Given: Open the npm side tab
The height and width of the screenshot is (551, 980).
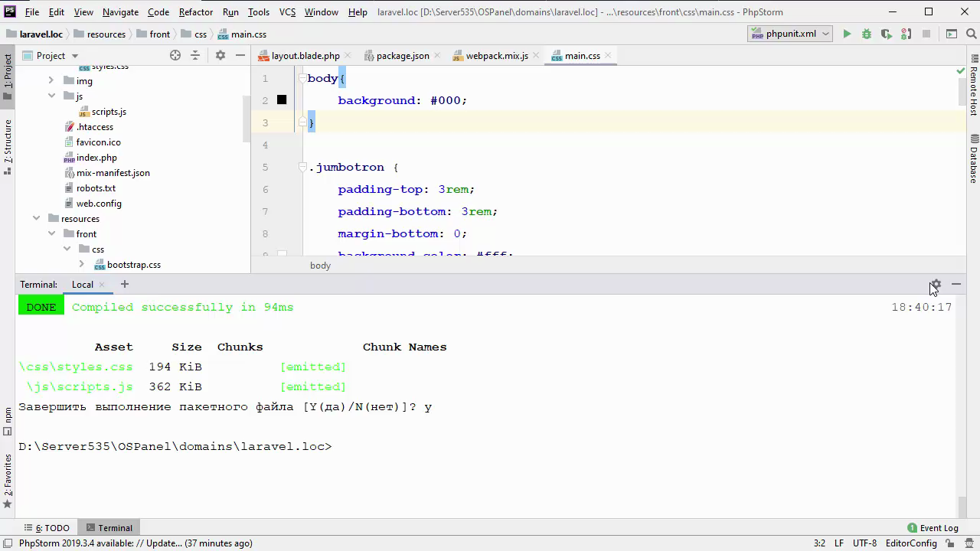Looking at the screenshot, I should click(x=8, y=422).
